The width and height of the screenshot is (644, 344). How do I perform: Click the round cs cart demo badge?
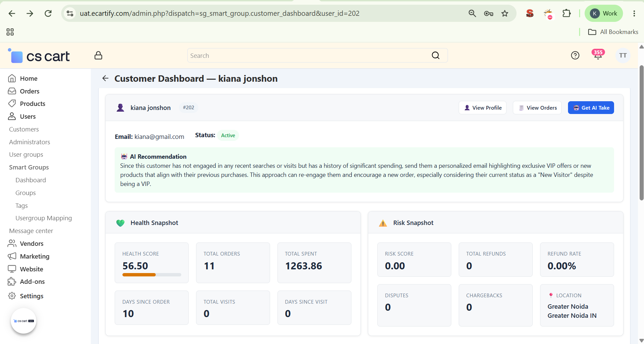24,321
